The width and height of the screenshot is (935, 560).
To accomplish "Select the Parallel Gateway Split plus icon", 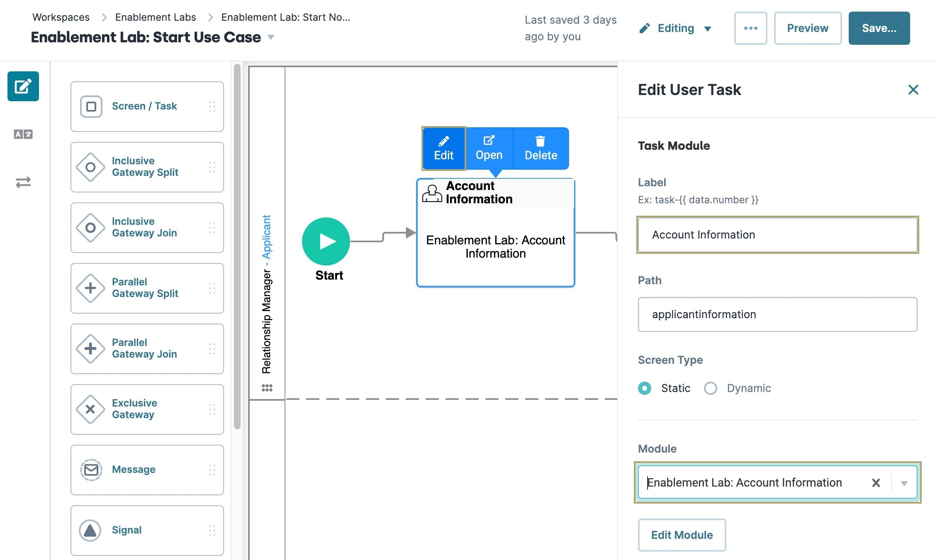I will point(90,288).
